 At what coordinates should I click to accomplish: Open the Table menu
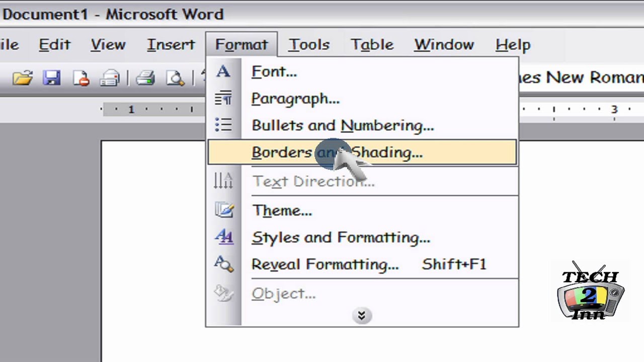372,45
